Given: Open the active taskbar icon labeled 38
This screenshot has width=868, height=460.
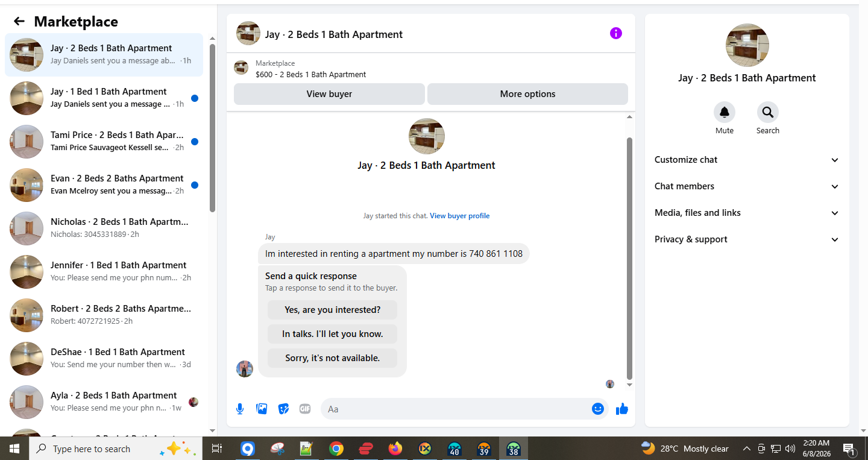Looking at the screenshot, I should 514,449.
